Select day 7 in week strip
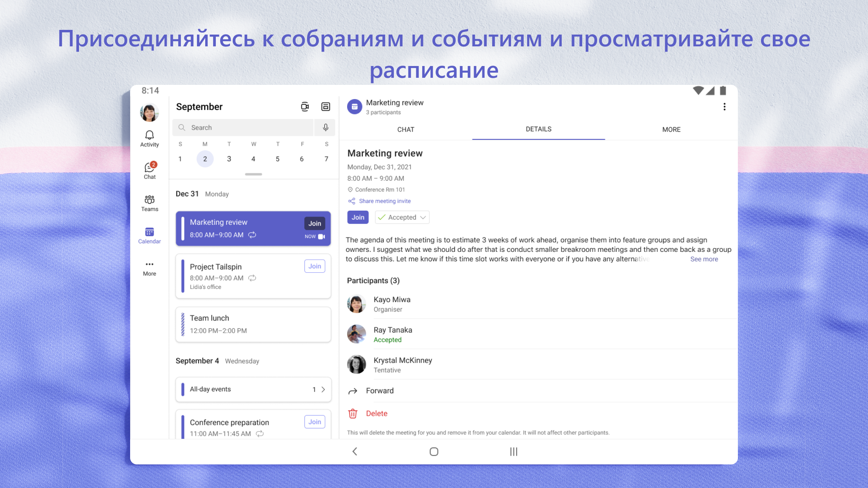 point(326,159)
